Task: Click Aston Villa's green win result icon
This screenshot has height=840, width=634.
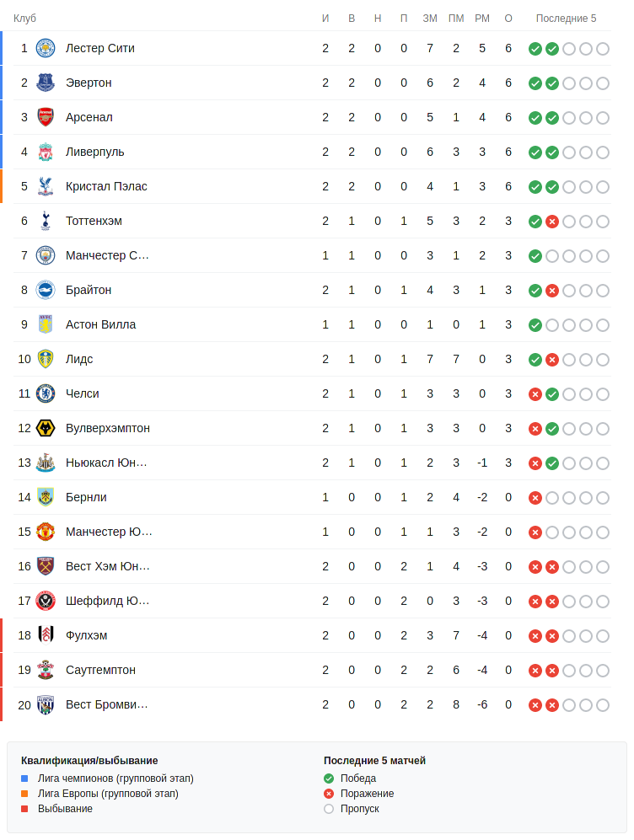Action: coord(535,325)
